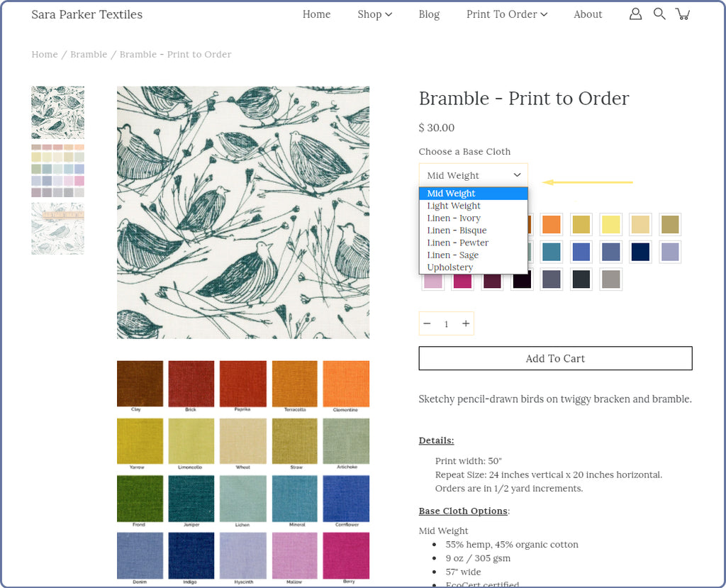Pick Light Weight in the dropdown list

pos(454,206)
